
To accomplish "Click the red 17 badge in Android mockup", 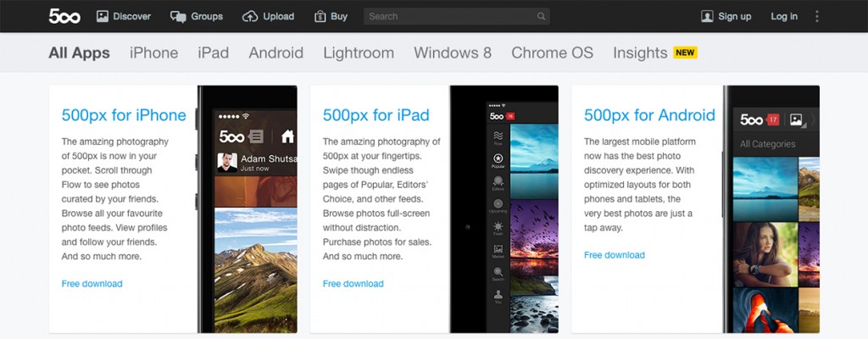I will [x=773, y=119].
